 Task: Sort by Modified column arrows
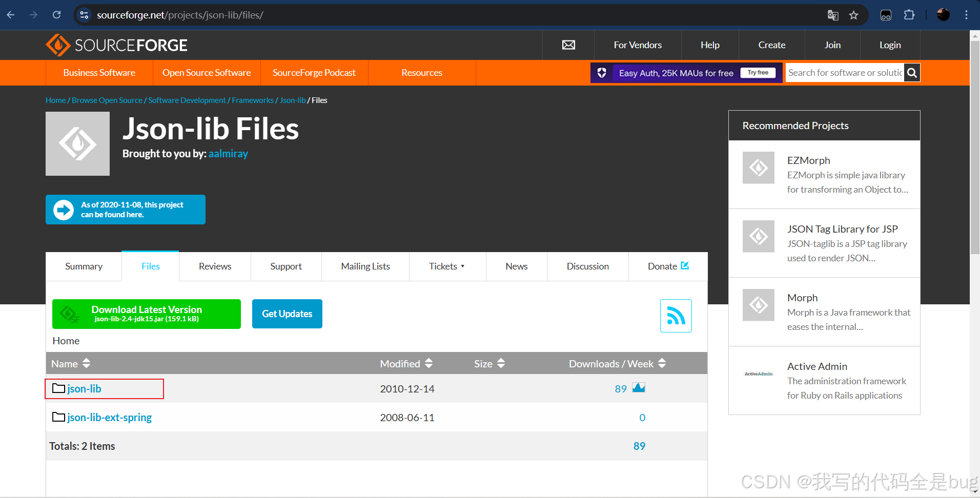pos(428,363)
